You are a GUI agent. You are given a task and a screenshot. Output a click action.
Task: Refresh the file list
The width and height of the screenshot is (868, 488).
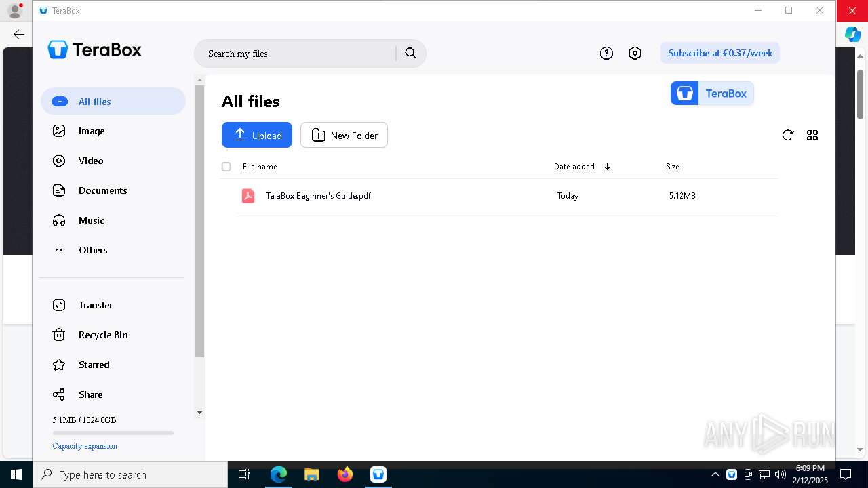point(787,135)
